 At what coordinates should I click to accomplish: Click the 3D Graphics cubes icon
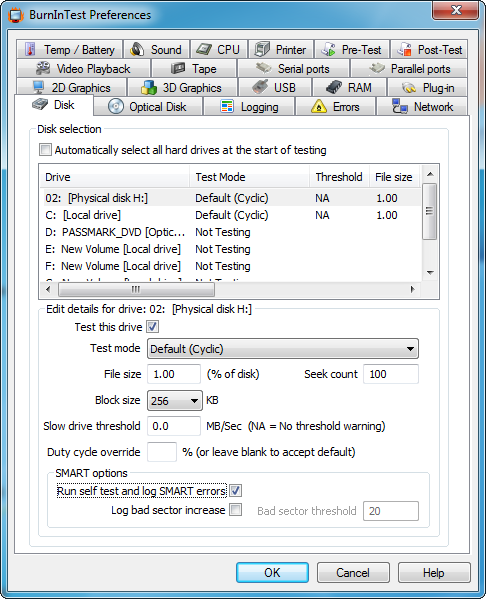click(149, 87)
